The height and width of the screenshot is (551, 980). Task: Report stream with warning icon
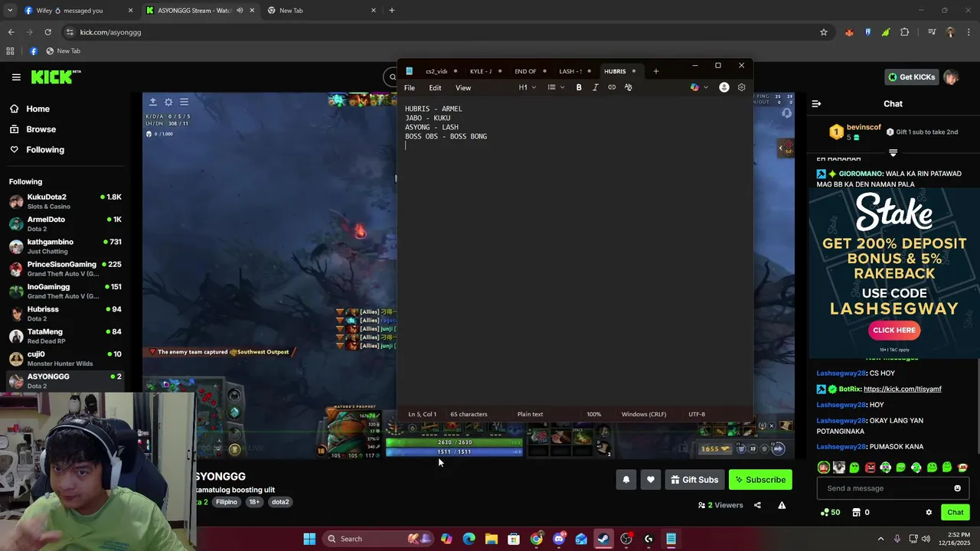[782, 505]
